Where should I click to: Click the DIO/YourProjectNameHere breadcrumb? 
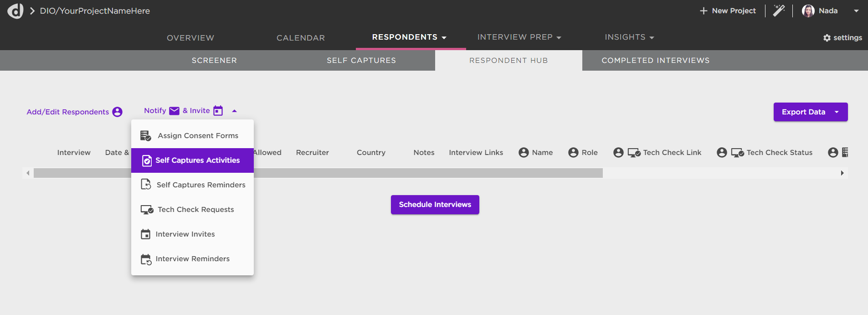click(x=95, y=11)
